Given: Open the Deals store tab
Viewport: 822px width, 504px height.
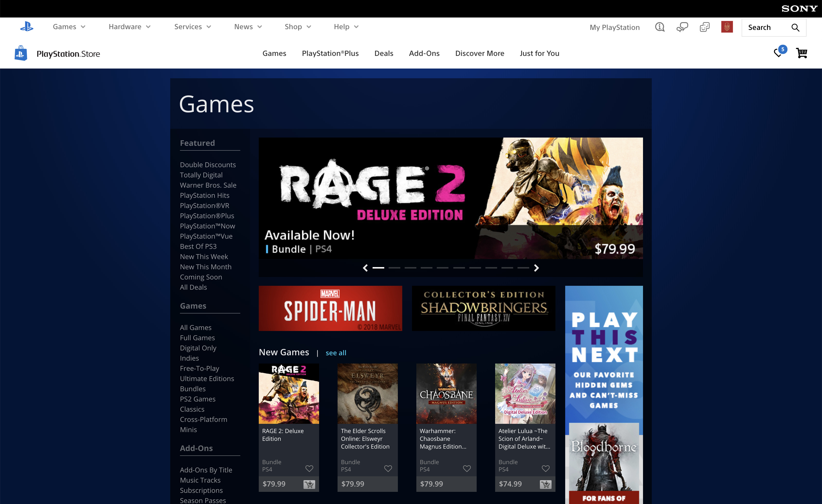Looking at the screenshot, I should tap(384, 53).
